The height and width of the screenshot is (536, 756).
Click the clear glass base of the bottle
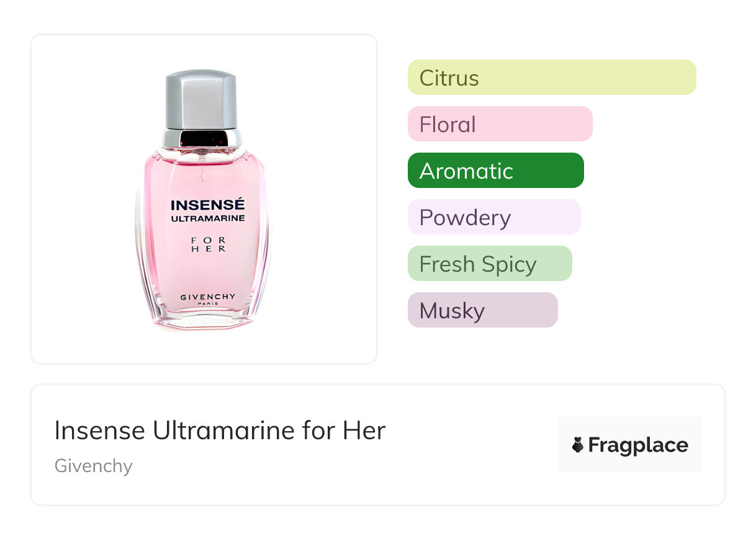point(202,321)
